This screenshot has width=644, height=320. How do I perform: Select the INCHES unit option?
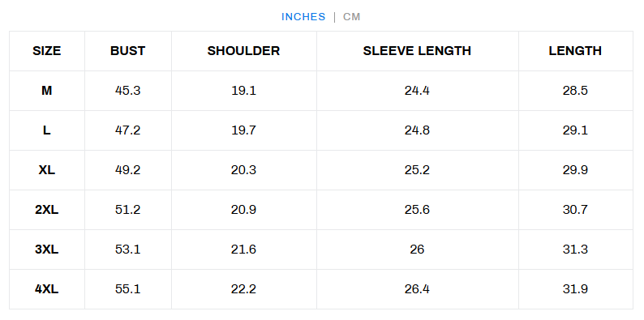pos(303,17)
